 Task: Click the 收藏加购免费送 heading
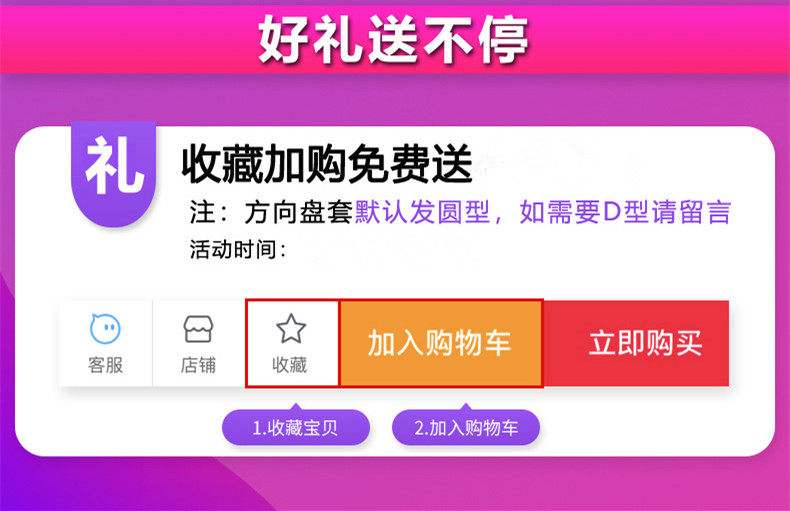coord(327,164)
